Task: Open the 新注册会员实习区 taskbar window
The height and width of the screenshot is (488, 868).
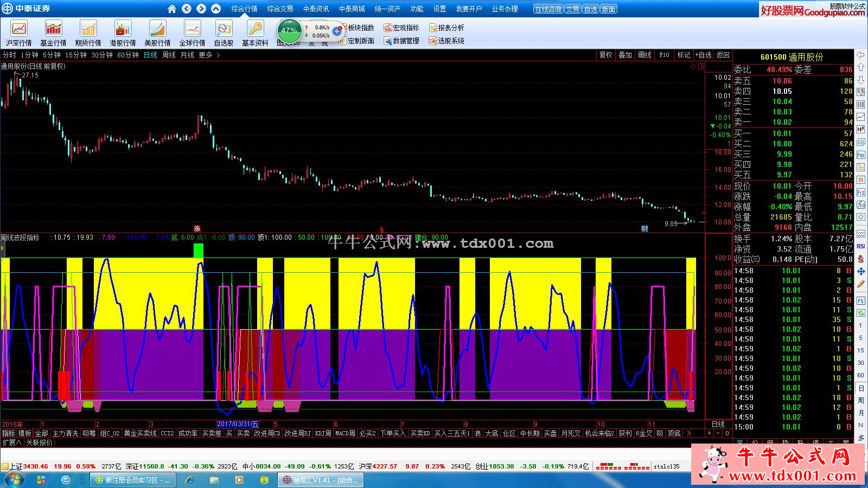Action: [x=132, y=480]
